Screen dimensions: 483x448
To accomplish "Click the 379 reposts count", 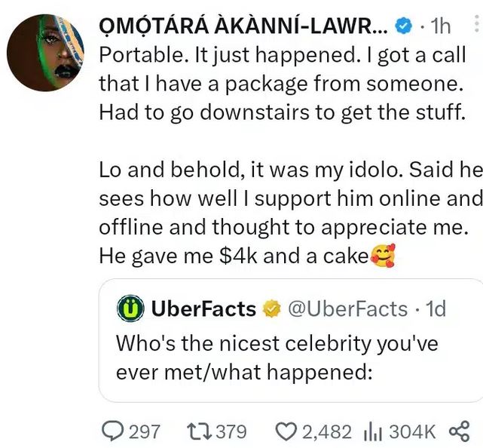I will [231, 431].
